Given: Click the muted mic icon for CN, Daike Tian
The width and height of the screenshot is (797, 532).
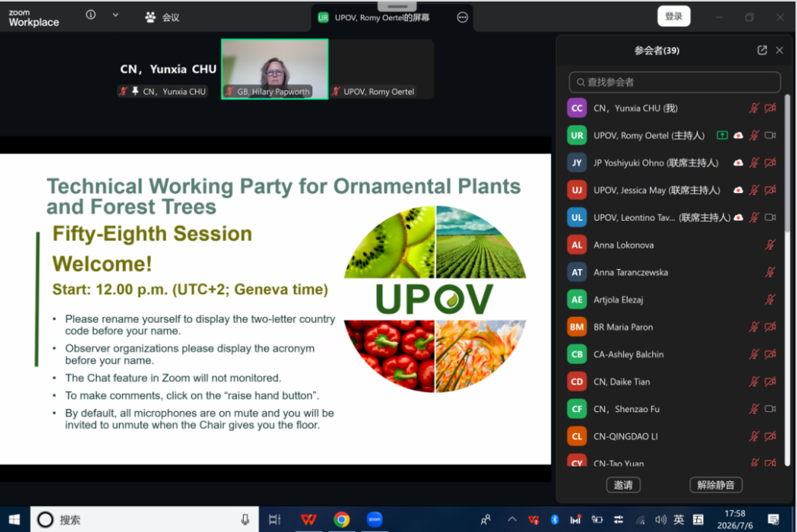Looking at the screenshot, I should (x=754, y=381).
